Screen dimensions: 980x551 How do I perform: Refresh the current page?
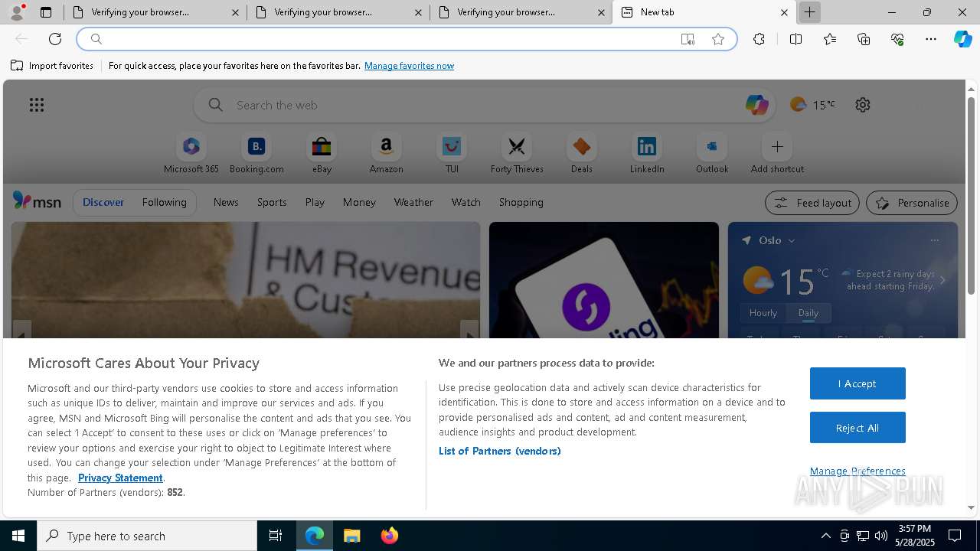[55, 39]
